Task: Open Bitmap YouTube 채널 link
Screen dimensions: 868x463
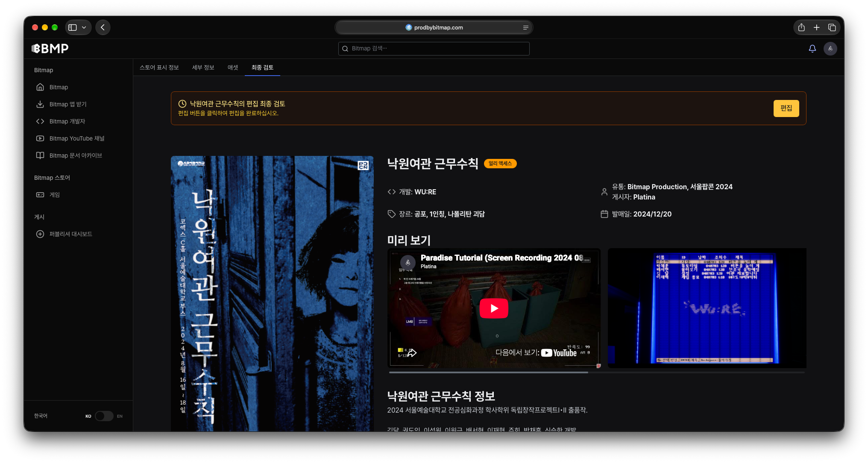Action: (x=78, y=138)
